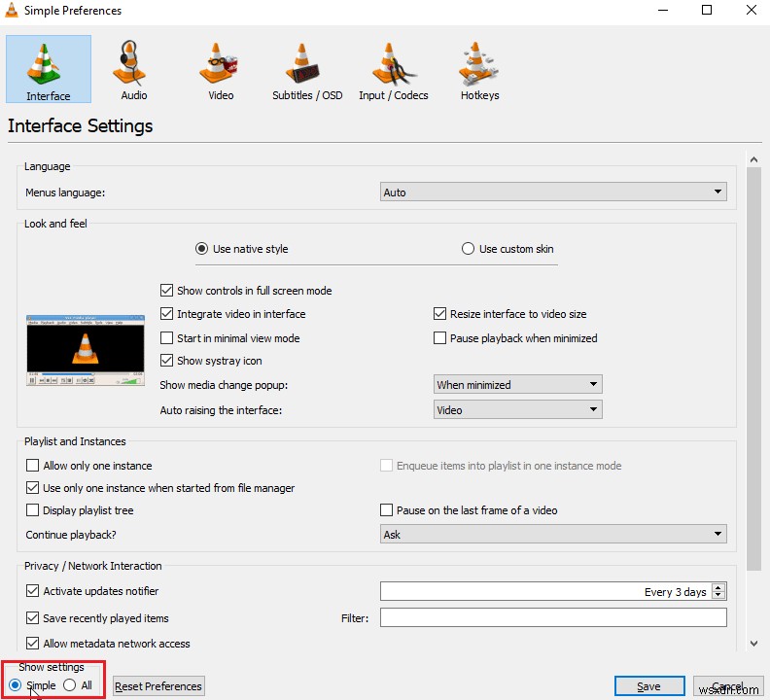
Task: Enable Display playlist tree
Action: [80, 510]
